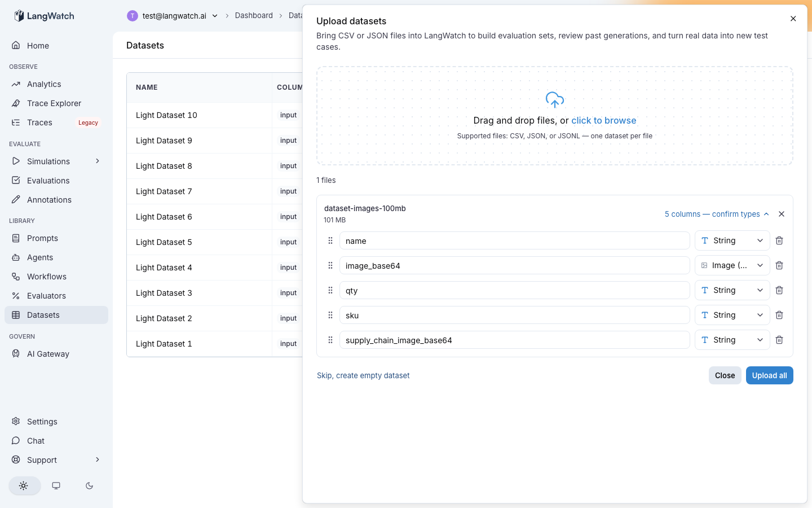Open the Image type dropdown for image_base64
This screenshot has width=812, height=508.
point(732,265)
